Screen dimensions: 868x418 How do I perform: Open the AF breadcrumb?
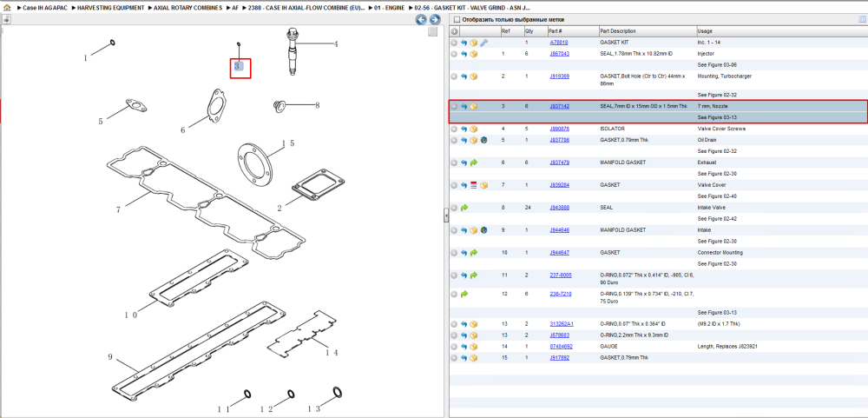tap(235, 9)
